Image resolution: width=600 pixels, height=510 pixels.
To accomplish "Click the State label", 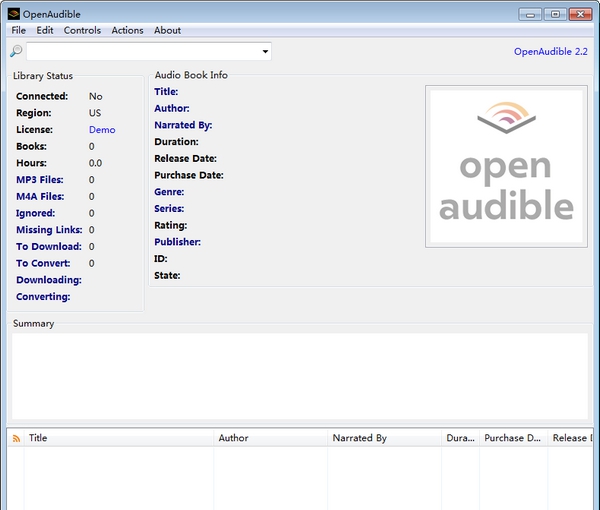I will (167, 276).
